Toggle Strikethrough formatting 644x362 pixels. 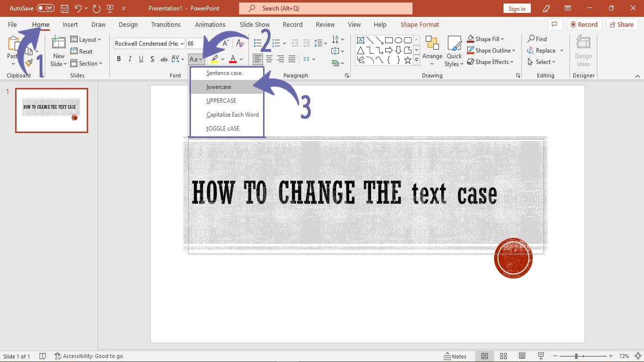pyautogui.click(x=164, y=59)
